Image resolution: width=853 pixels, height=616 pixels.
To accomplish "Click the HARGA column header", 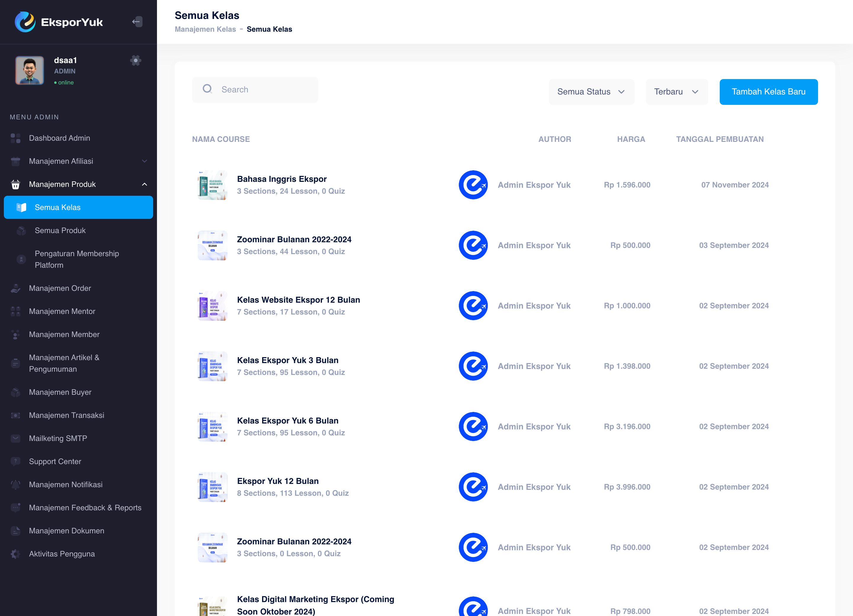I will coord(631,139).
